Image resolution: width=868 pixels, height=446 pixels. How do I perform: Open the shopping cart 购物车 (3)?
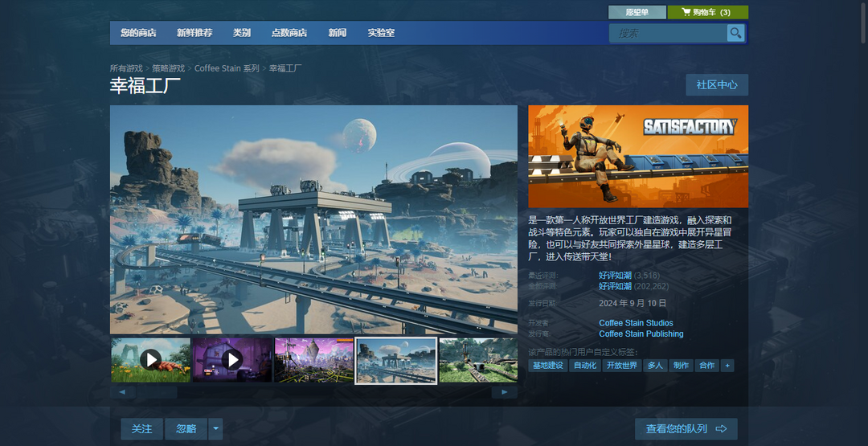coord(707,12)
